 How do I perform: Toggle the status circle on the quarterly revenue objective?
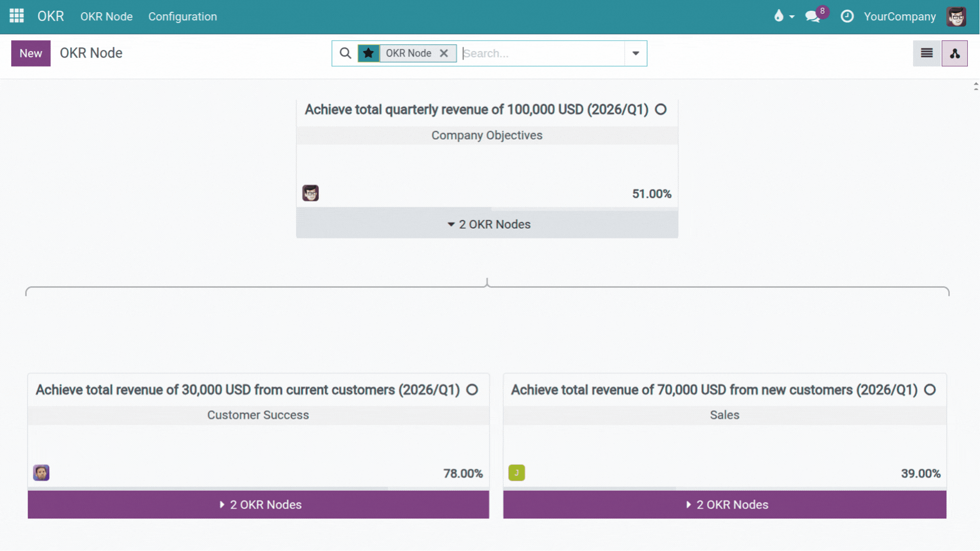[661, 109]
